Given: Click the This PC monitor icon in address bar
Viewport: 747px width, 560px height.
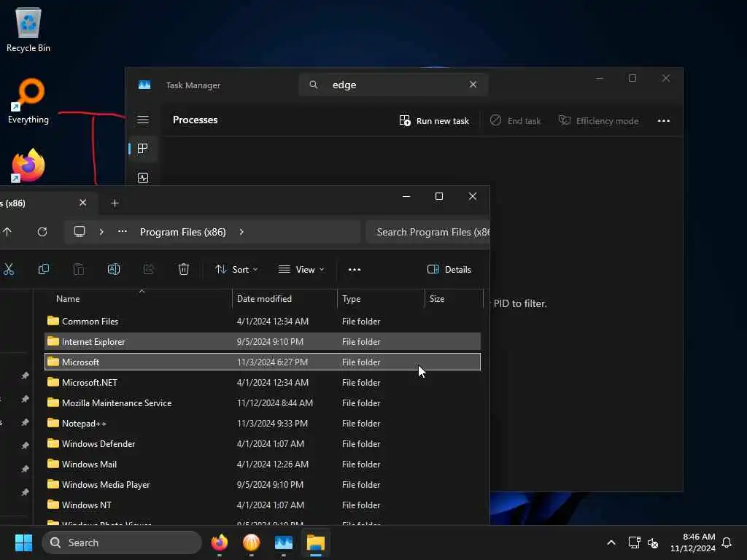Looking at the screenshot, I should 79,232.
